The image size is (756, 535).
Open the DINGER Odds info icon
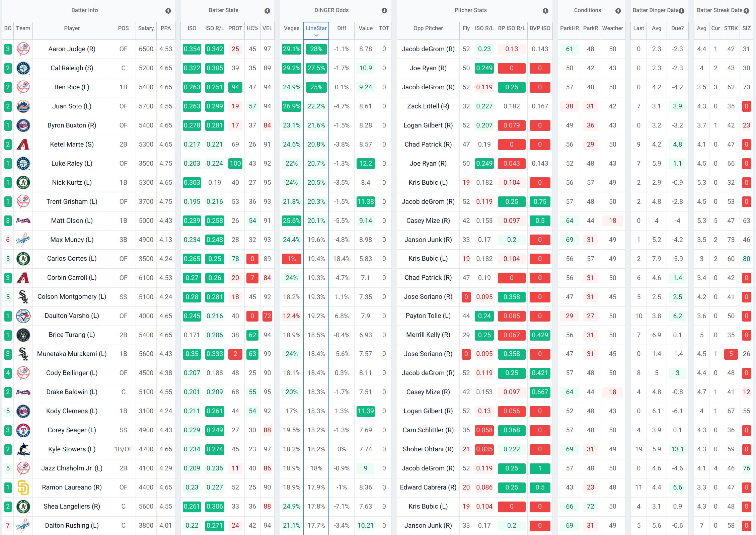point(384,11)
